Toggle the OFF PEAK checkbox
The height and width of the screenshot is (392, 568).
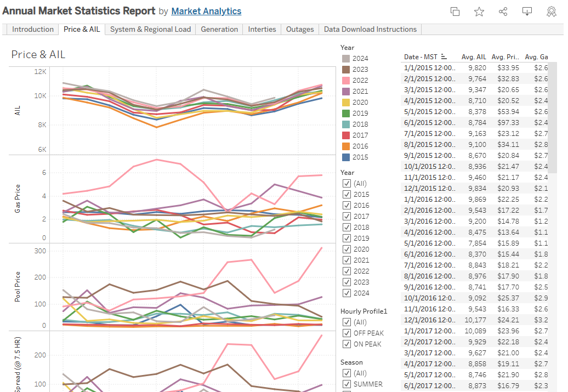[x=347, y=333]
